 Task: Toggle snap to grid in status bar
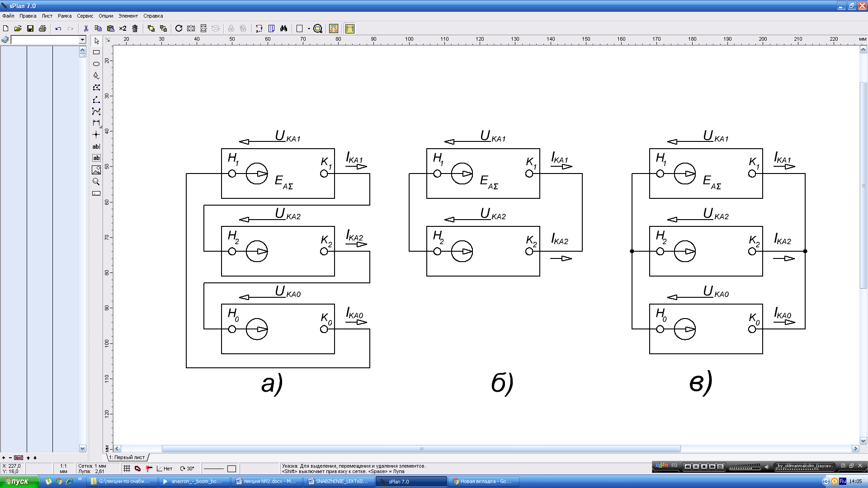(149, 469)
